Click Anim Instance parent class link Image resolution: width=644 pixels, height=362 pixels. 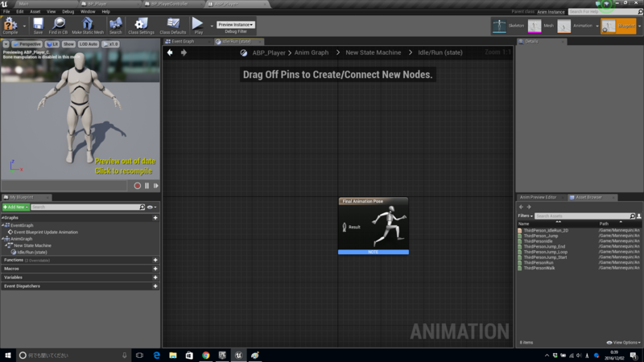[551, 12]
